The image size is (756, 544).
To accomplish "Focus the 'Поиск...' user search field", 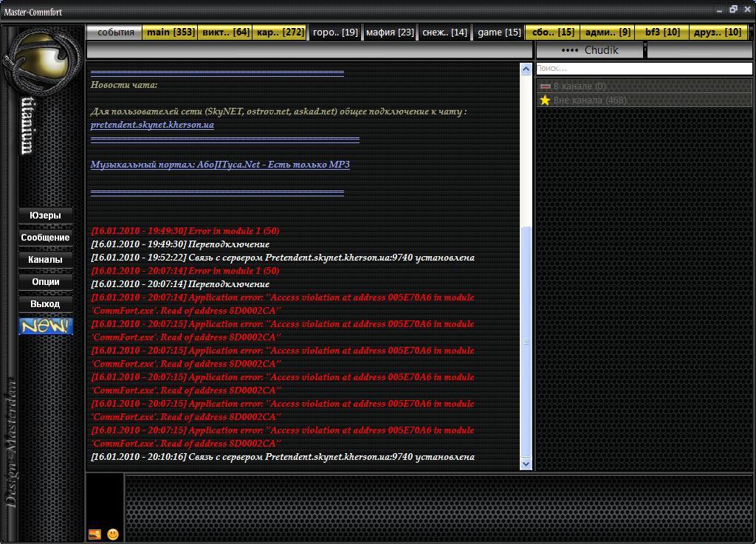I will (642, 69).
